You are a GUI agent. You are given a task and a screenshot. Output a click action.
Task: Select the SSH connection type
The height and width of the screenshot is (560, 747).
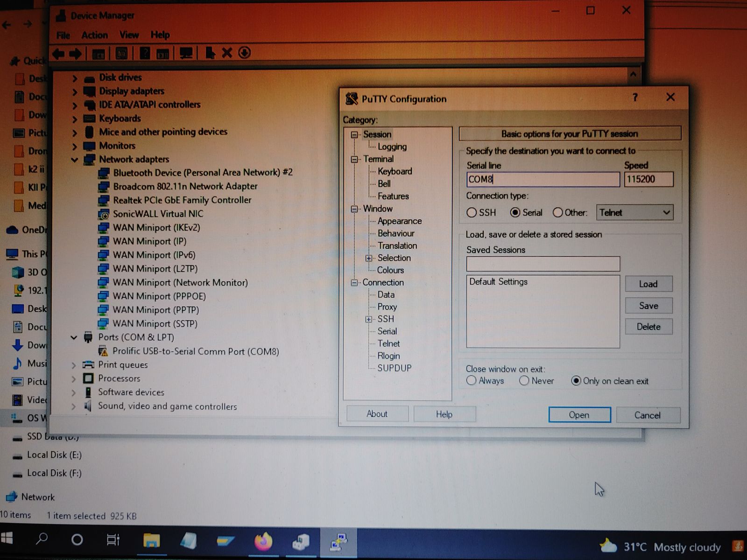[x=472, y=213]
